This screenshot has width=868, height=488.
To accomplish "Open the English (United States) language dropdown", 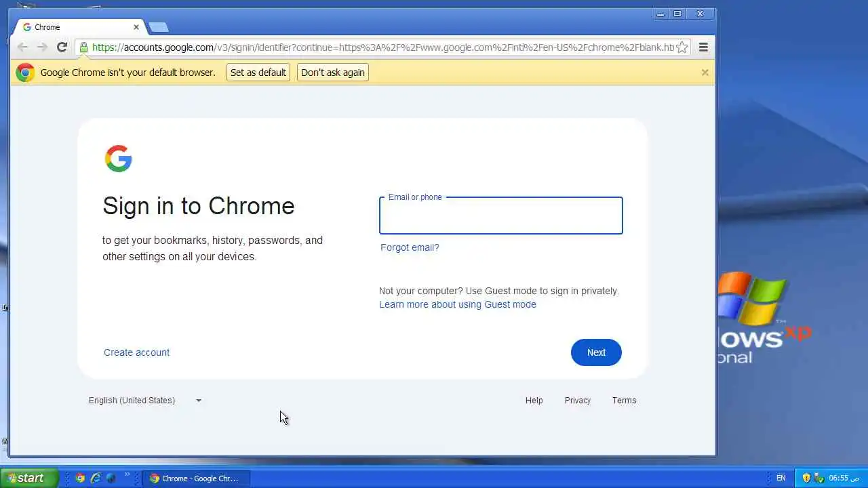I will click(x=145, y=401).
